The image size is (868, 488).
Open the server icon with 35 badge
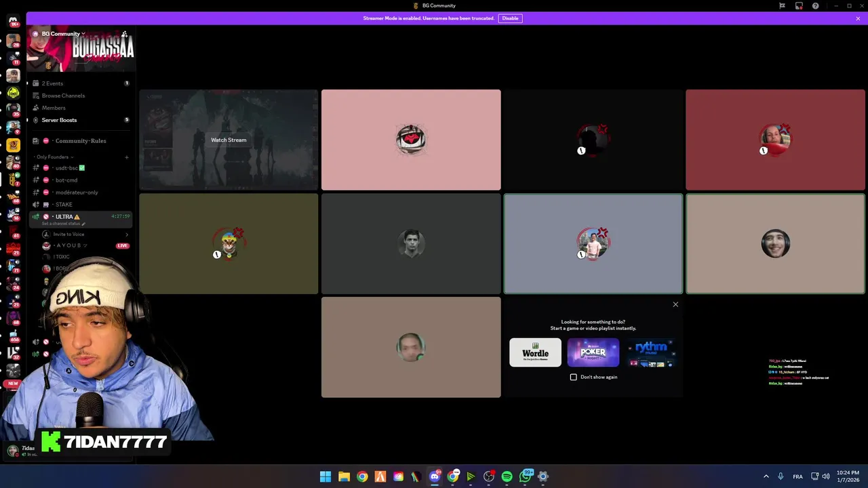tap(13, 110)
